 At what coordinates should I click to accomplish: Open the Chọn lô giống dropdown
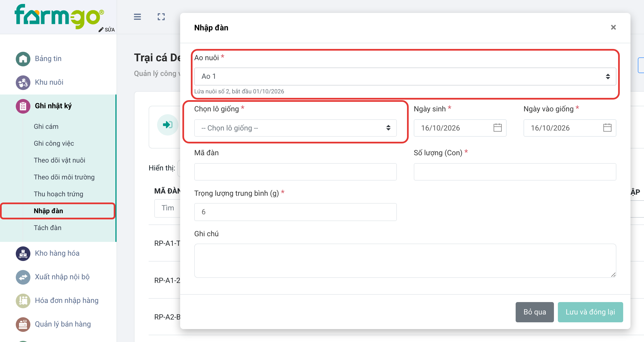click(295, 128)
